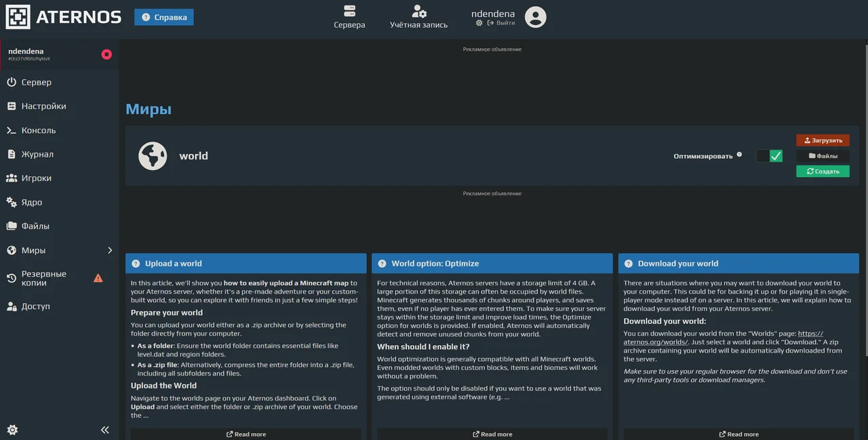Open Резервные копии in sidebar

(60, 278)
